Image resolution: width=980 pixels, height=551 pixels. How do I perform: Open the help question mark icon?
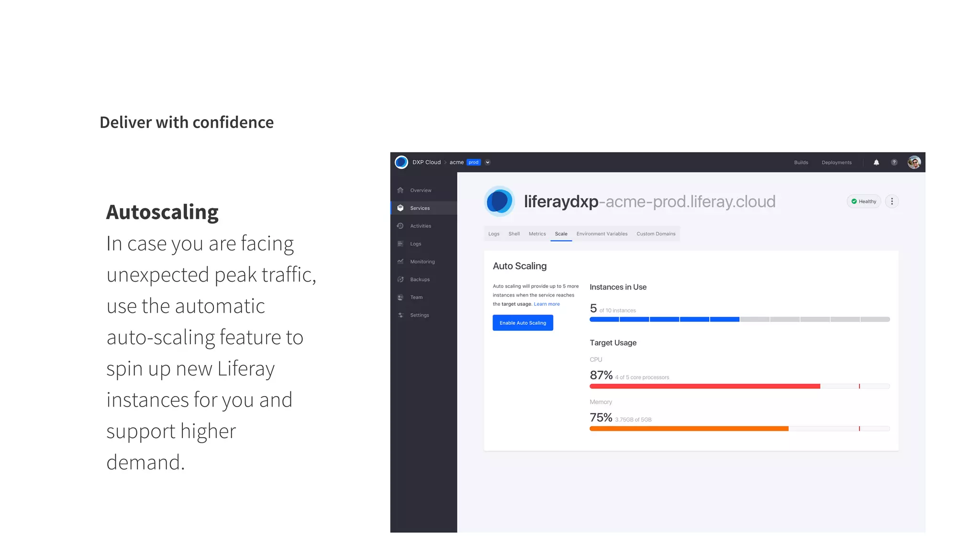point(894,162)
